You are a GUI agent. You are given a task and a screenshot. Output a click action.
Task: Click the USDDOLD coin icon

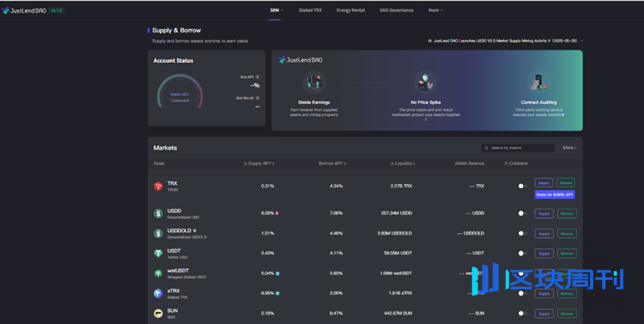pyautogui.click(x=158, y=234)
